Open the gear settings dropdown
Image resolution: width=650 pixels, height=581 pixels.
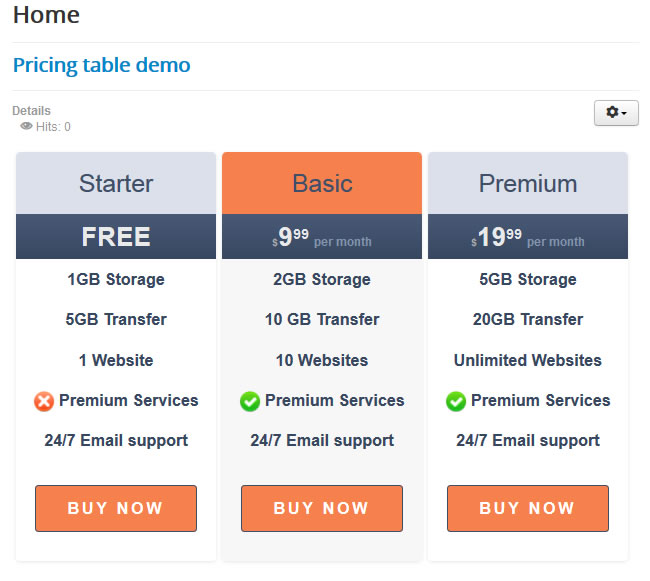click(615, 113)
